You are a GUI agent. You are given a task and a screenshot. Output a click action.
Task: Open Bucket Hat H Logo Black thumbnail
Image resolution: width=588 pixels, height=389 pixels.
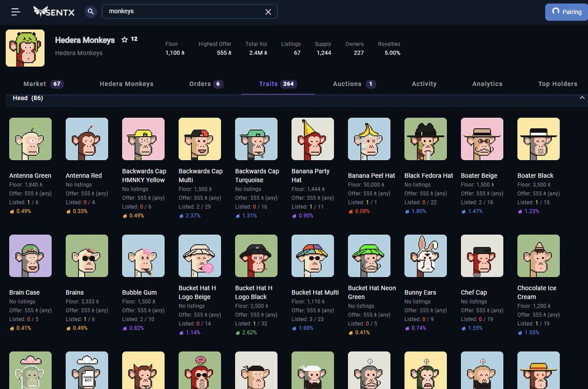[x=256, y=256]
